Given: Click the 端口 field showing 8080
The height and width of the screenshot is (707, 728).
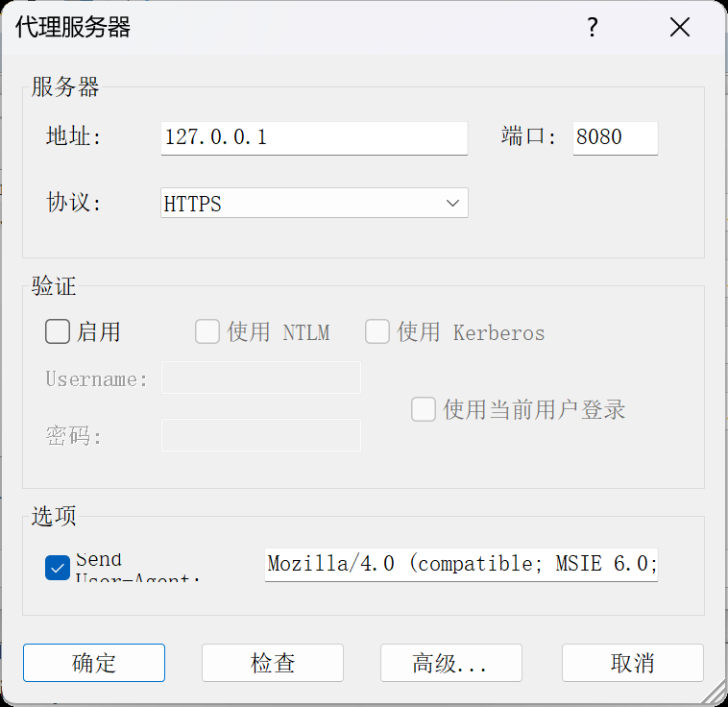Looking at the screenshot, I should pyautogui.click(x=615, y=137).
